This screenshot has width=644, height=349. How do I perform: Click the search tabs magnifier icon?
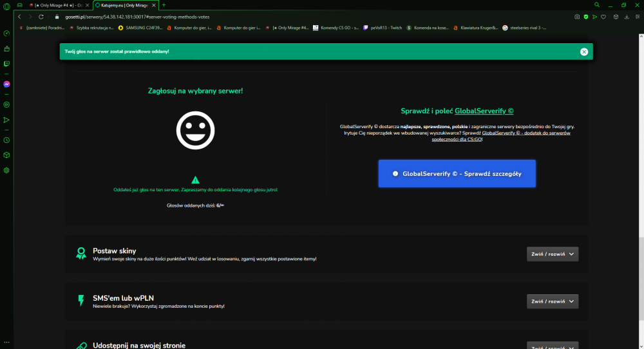coord(597,5)
